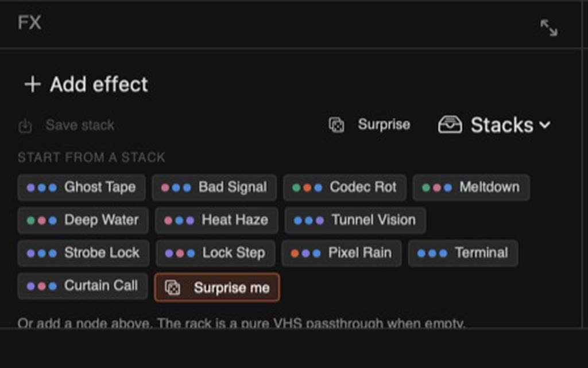
Task: Expand the FX panel with arrows icon
Action: (548, 28)
